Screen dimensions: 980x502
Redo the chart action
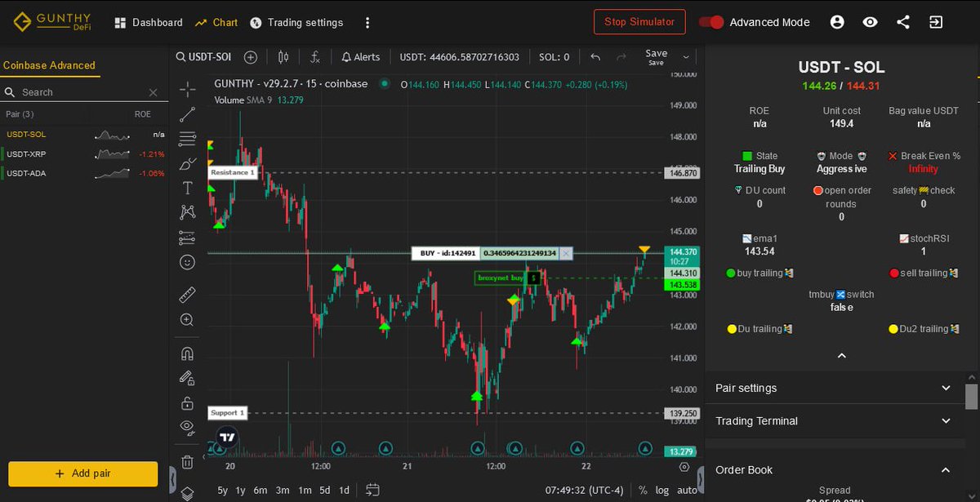click(x=621, y=57)
